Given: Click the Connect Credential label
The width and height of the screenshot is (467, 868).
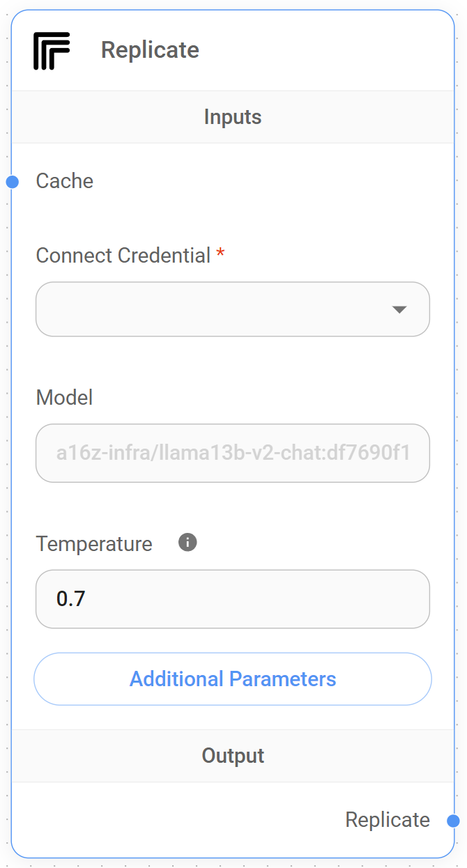Looking at the screenshot, I should 123,256.
